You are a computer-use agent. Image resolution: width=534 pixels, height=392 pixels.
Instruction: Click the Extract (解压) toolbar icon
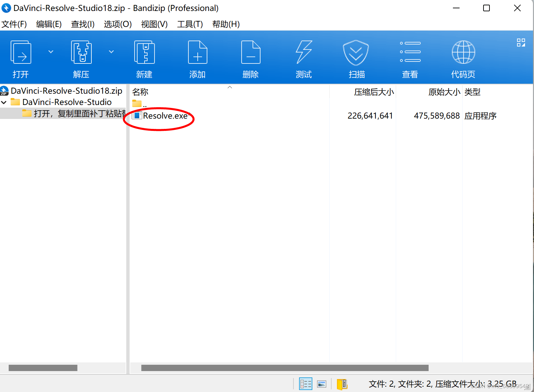point(81,52)
